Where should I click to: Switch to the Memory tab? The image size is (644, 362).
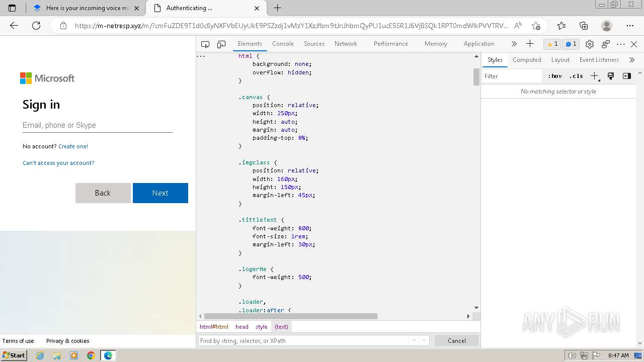pyautogui.click(x=436, y=44)
